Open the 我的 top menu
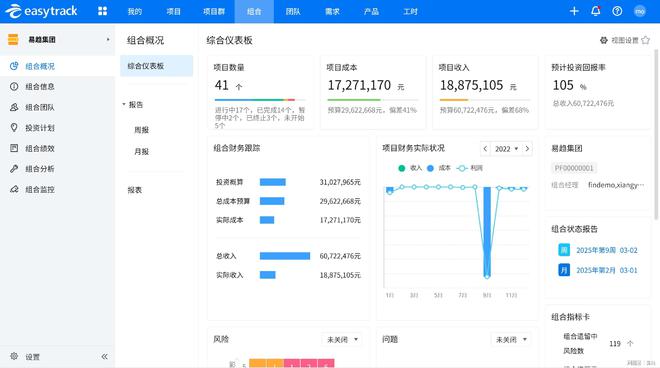The image size is (660, 368). coord(135,11)
